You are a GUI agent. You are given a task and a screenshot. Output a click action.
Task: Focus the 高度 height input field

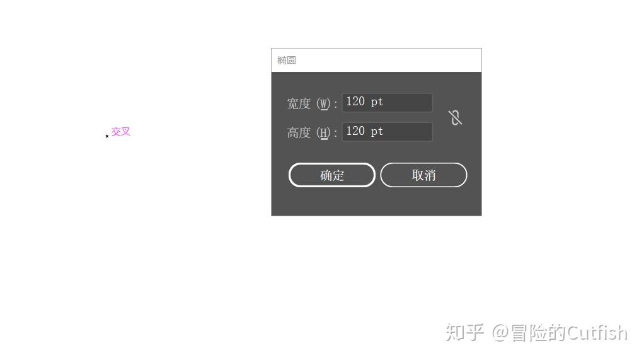coord(388,132)
